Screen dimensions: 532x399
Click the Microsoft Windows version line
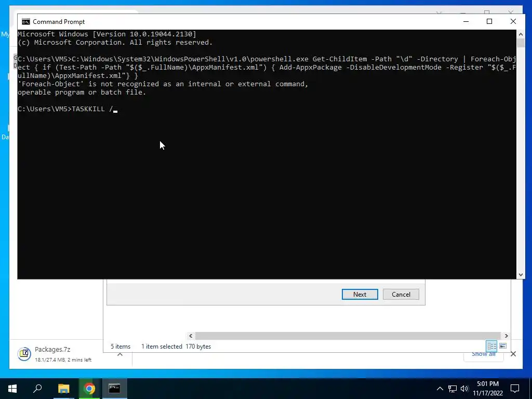pyautogui.click(x=107, y=34)
